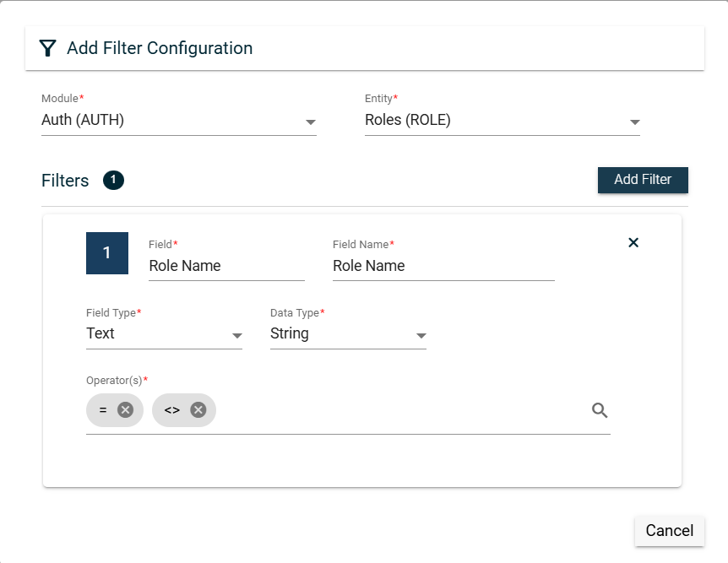Expand the Data Type dropdown set to String
Image resolution: width=728 pixels, height=563 pixels.
[348, 334]
